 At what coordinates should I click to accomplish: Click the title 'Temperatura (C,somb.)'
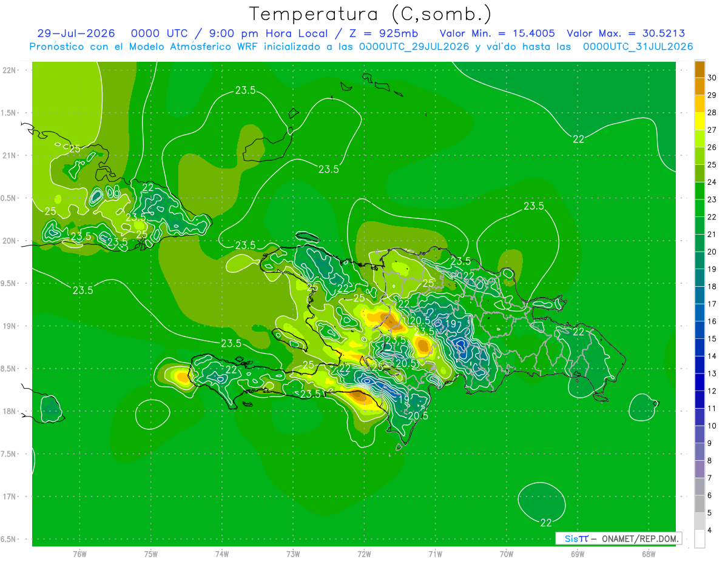tap(371, 14)
